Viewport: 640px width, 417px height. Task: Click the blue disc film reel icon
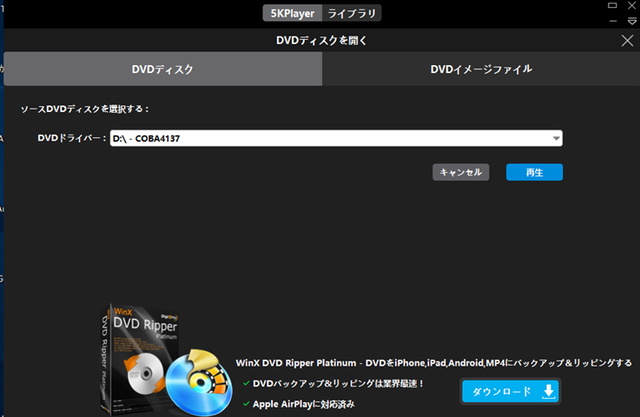[200, 383]
